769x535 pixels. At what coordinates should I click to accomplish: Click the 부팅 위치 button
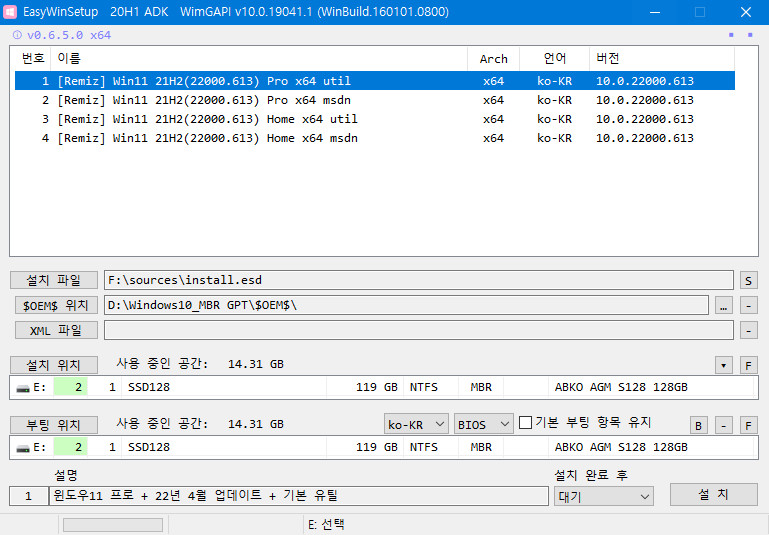54,425
